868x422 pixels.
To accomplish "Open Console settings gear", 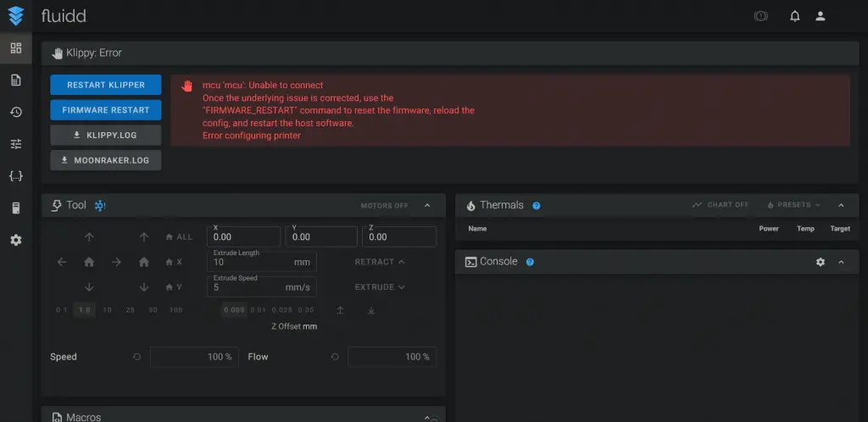I will [x=821, y=262].
